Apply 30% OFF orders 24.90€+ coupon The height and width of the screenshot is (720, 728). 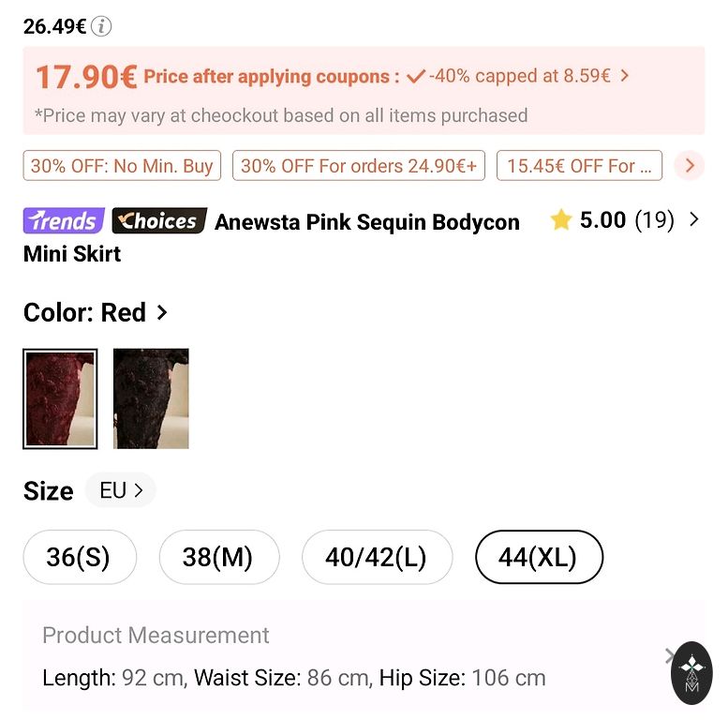pos(359,166)
